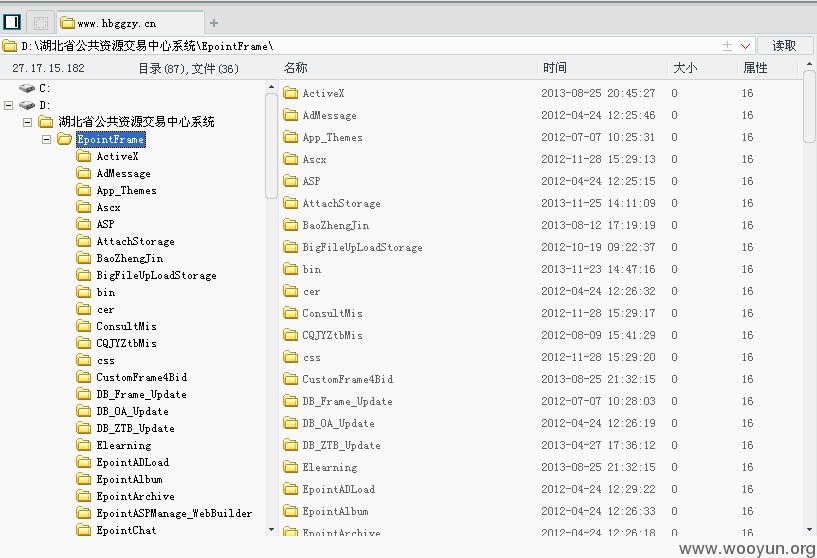Select the bin folder in the tree
The image size is (817, 558).
tap(106, 292)
